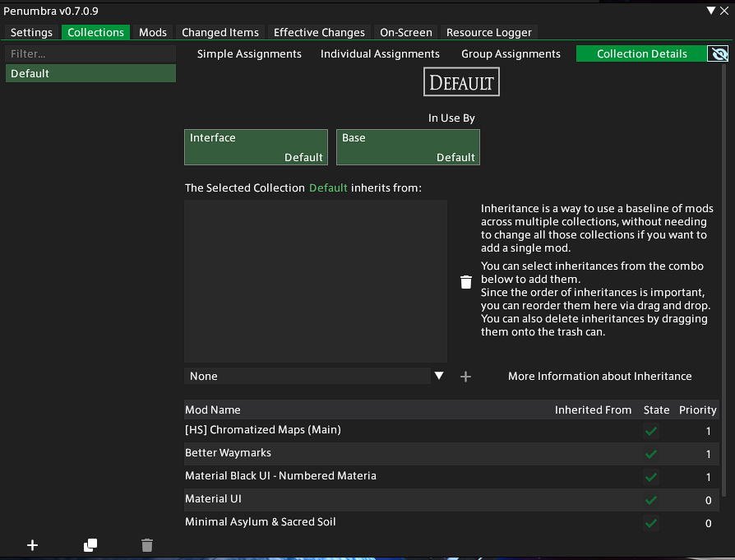This screenshot has height=560, width=735.
Task: Toggle the incognito eye icon beside Collection Details
Action: point(719,53)
